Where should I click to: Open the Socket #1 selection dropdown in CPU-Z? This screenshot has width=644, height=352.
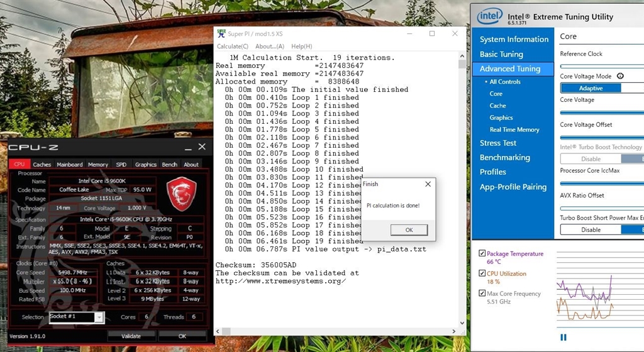pyautogui.click(x=99, y=317)
